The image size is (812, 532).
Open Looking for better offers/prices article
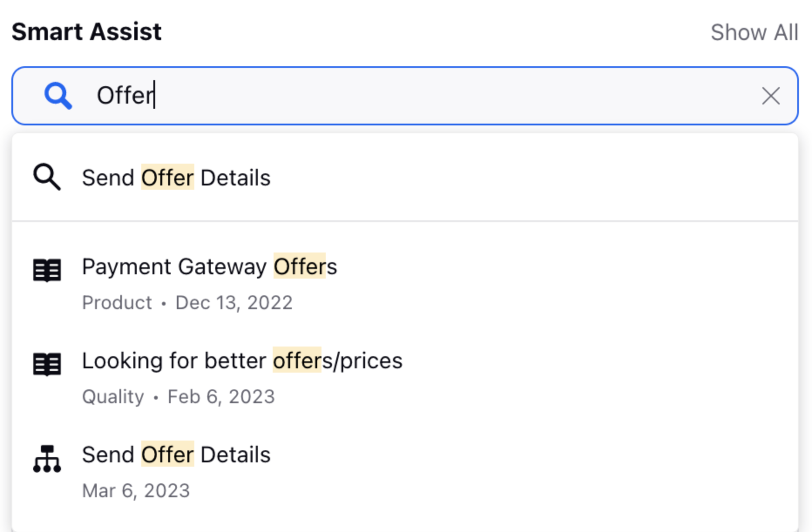pyautogui.click(x=242, y=361)
